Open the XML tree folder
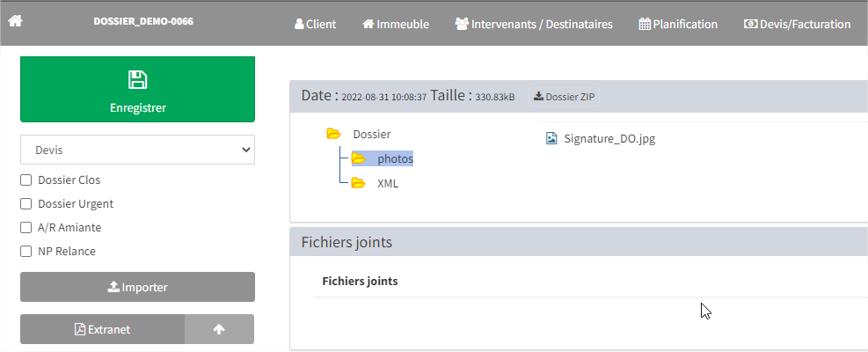The image size is (868, 352). (388, 184)
